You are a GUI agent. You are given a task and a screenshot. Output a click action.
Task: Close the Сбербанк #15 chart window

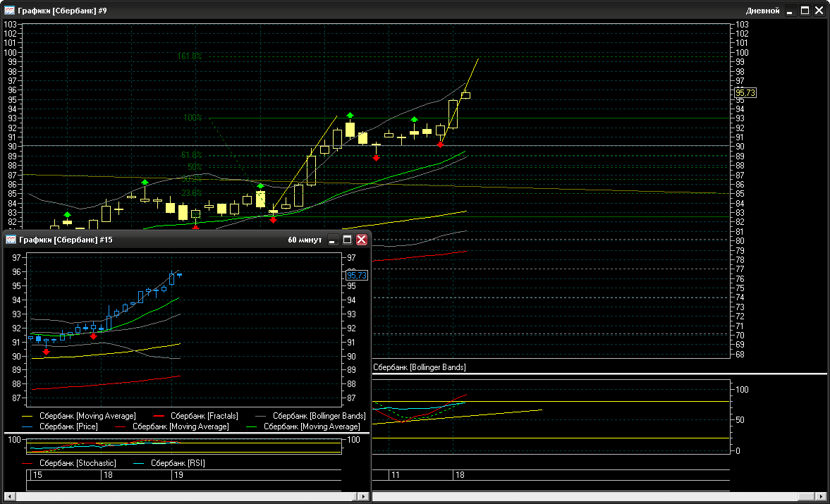click(x=362, y=240)
